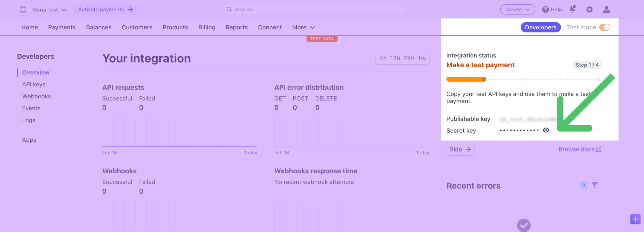Click the arrow icon beside Activate payments
Screen dimensions: 644x232
130,10
